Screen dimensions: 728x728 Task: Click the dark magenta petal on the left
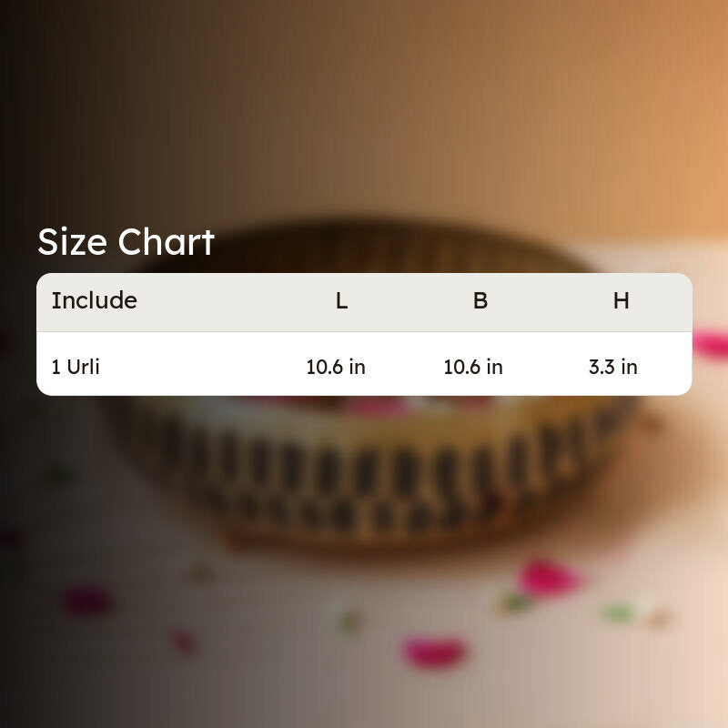[x=86, y=601]
